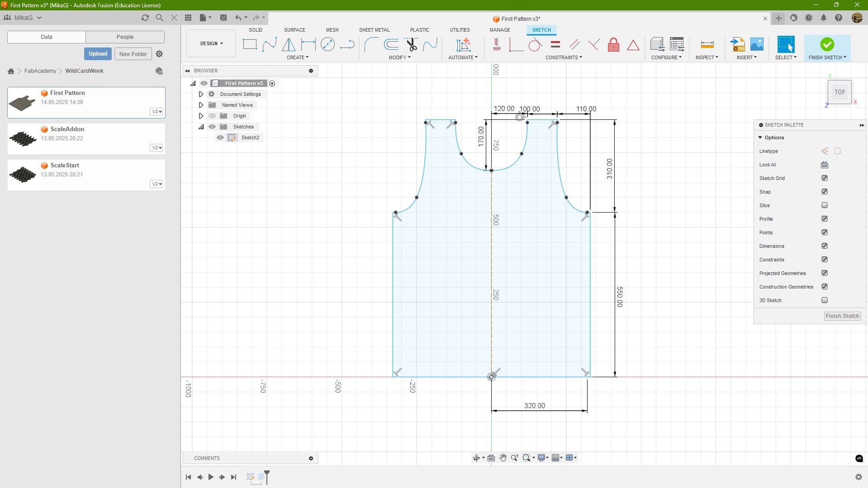Screen dimensions: 868x488
Task: Switch to the SOLID tab
Action: (256, 30)
